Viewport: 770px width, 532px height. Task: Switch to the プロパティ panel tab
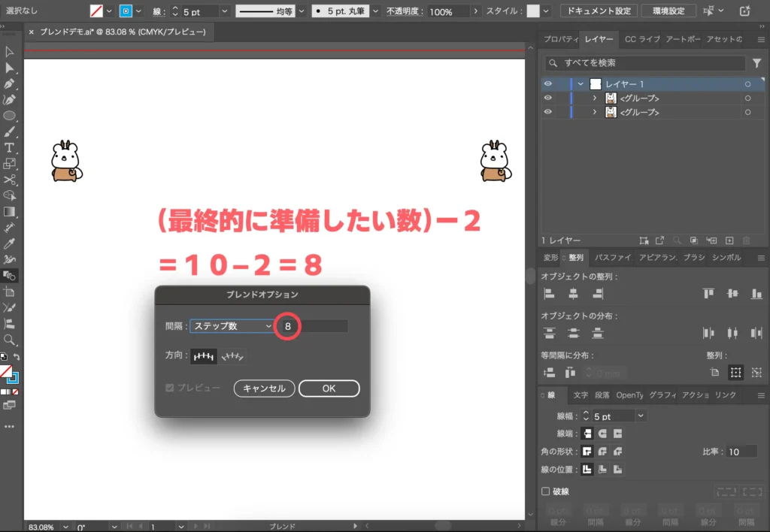(x=559, y=39)
